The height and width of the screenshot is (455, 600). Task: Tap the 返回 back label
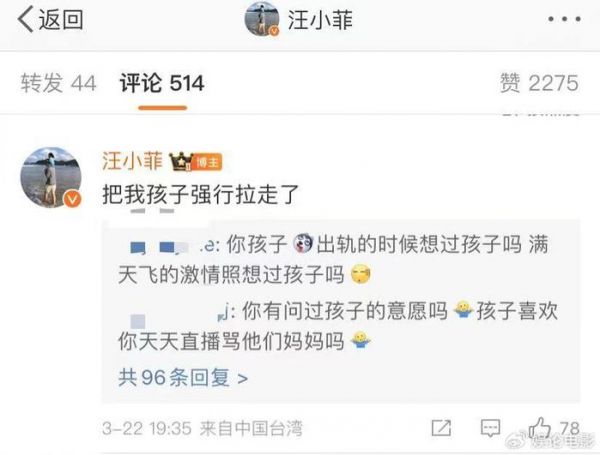coord(61,20)
